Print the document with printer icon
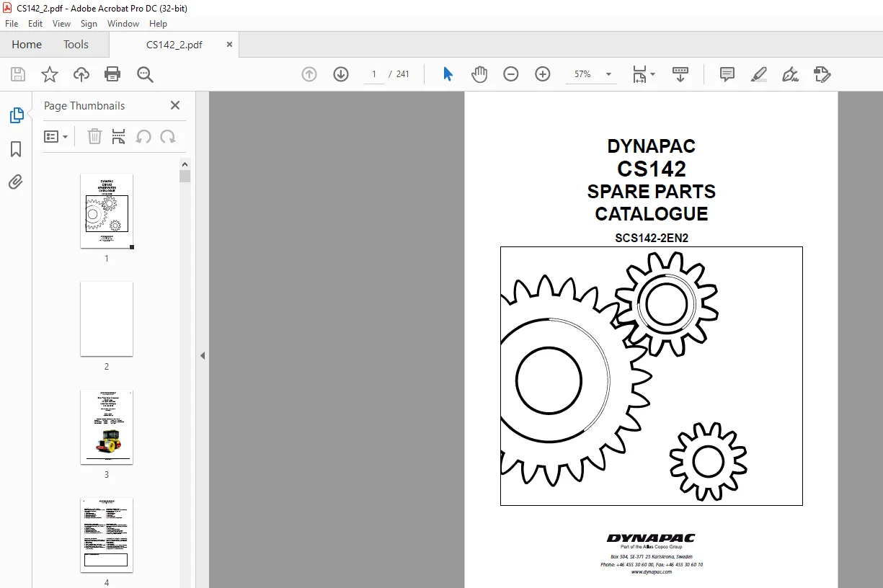 point(112,74)
